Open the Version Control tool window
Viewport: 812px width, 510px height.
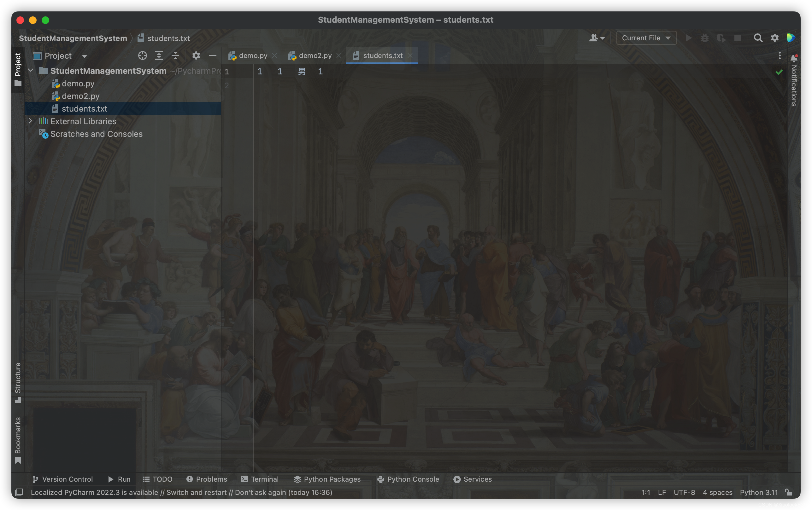62,479
